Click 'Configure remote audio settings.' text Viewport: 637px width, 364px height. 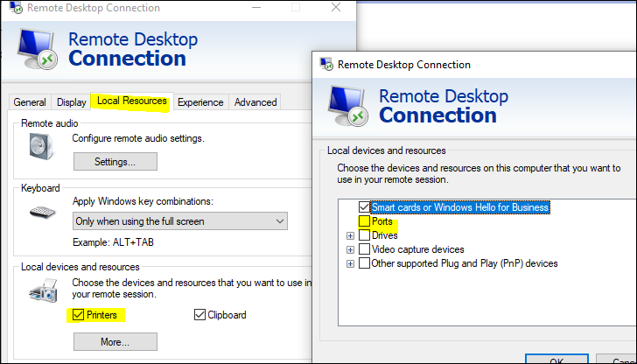coord(138,138)
